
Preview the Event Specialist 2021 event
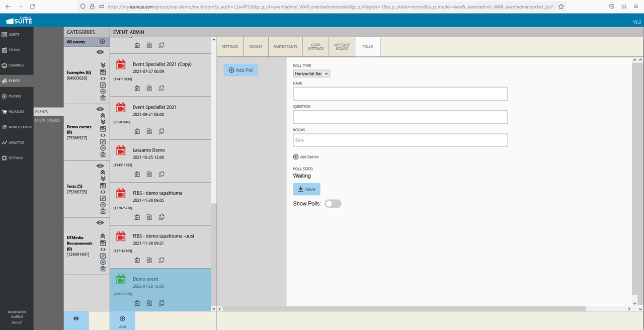tap(149, 131)
